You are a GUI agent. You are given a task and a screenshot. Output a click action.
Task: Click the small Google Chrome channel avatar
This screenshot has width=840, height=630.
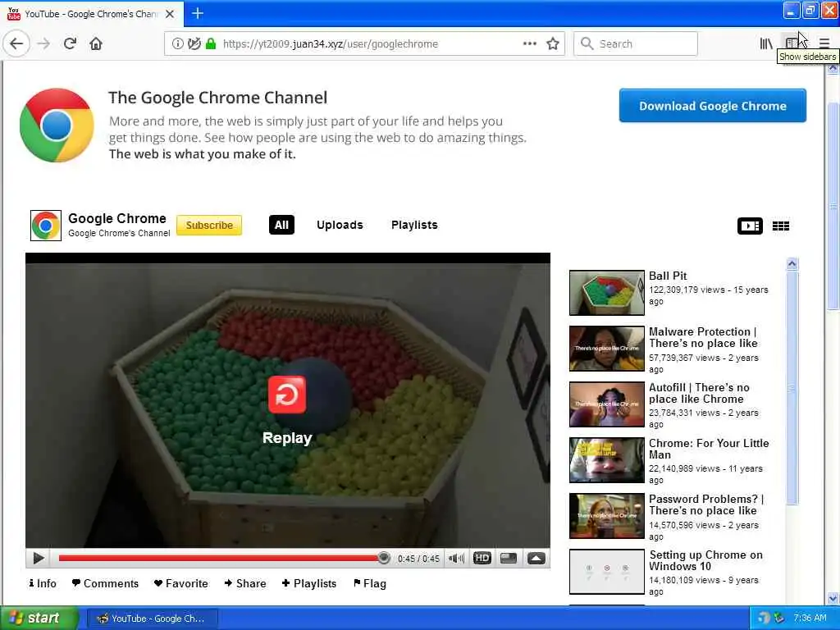[46, 226]
